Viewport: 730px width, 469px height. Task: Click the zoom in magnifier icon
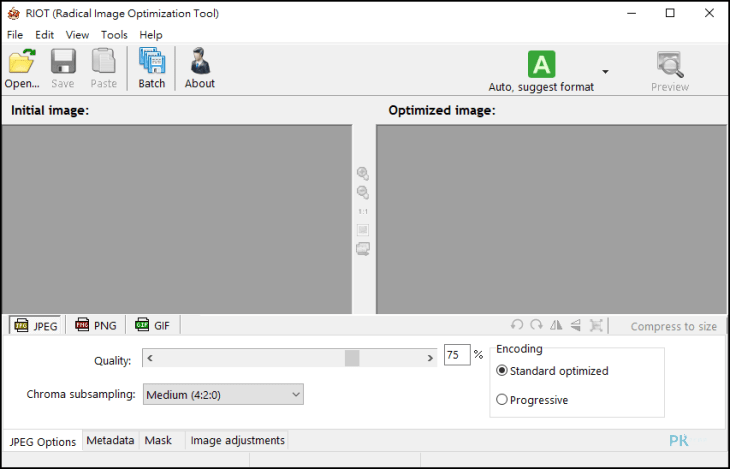coord(363,173)
